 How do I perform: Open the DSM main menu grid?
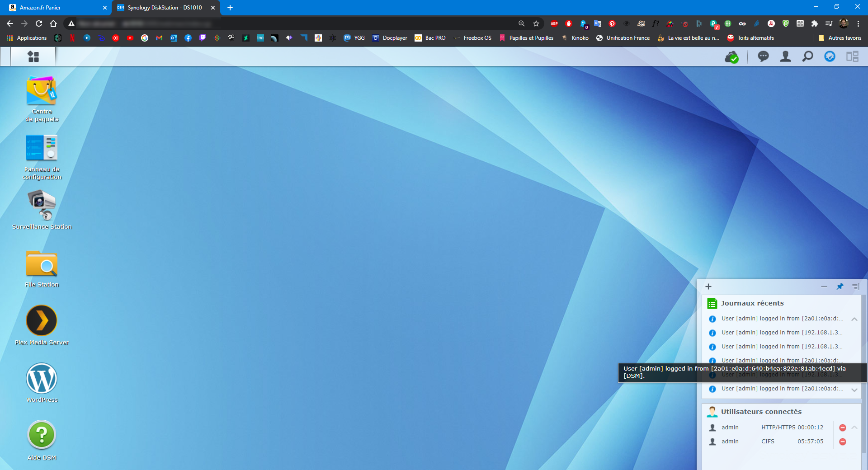33,56
